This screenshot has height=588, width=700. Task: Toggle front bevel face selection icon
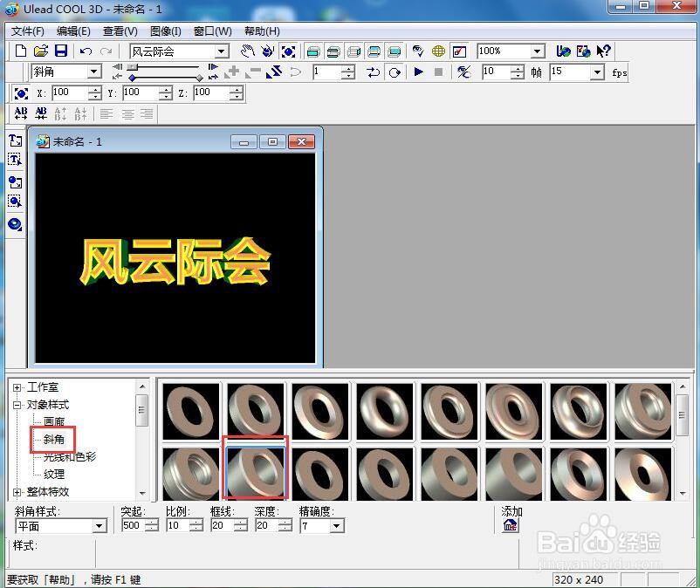333,51
